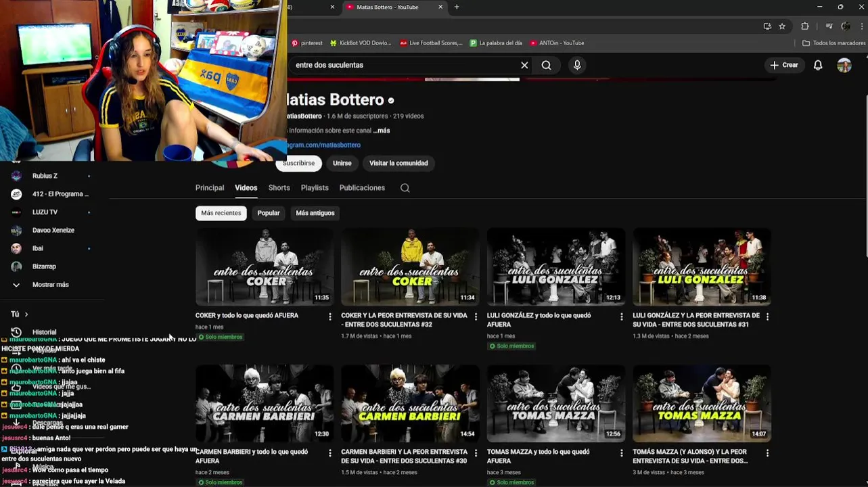Open options for TOMÁS MAZZA (Y ALONSO) video
This screenshot has width=868, height=487.
(x=767, y=453)
